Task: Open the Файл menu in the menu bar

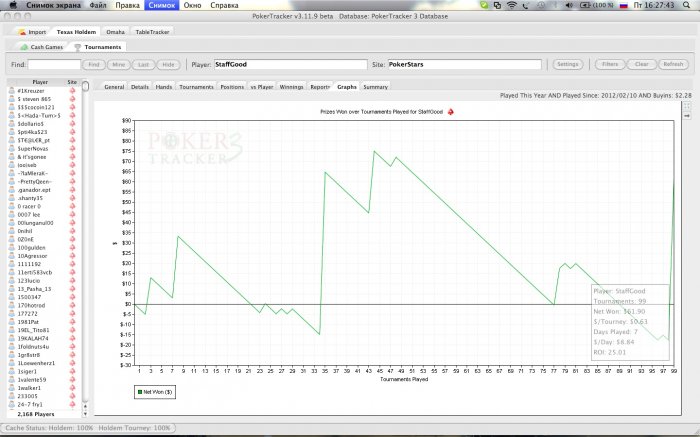Action: [x=98, y=5]
